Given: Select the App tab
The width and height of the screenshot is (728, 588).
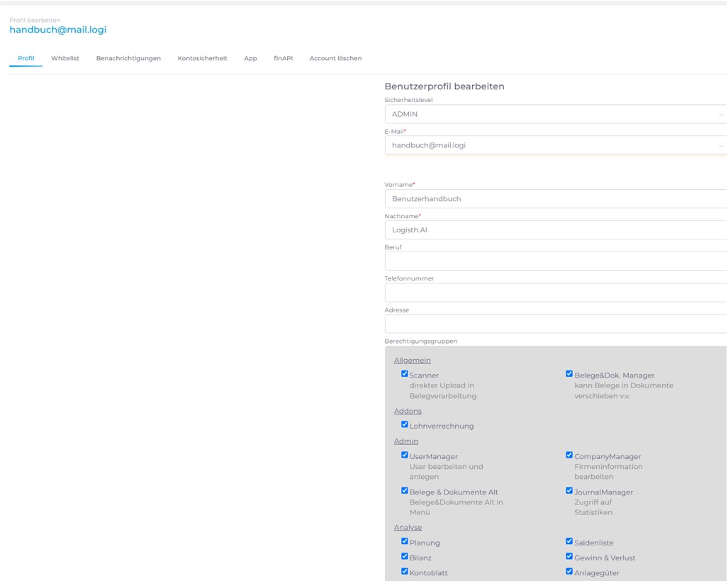Looking at the screenshot, I should [x=250, y=59].
